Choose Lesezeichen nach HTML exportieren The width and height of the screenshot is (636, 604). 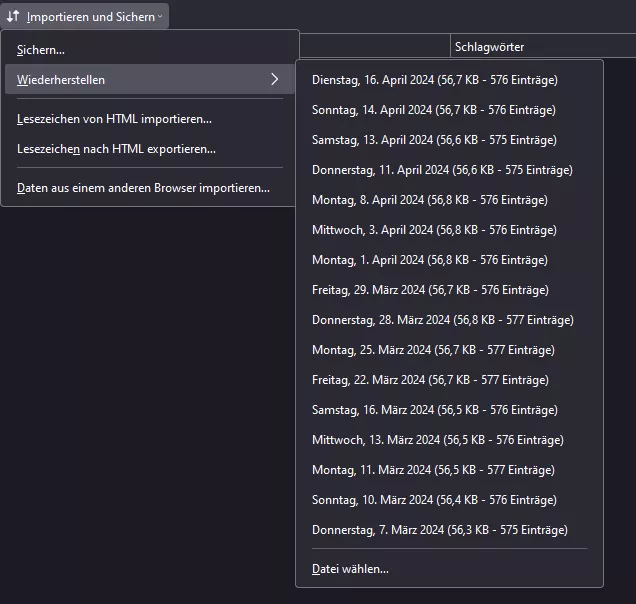click(116, 149)
